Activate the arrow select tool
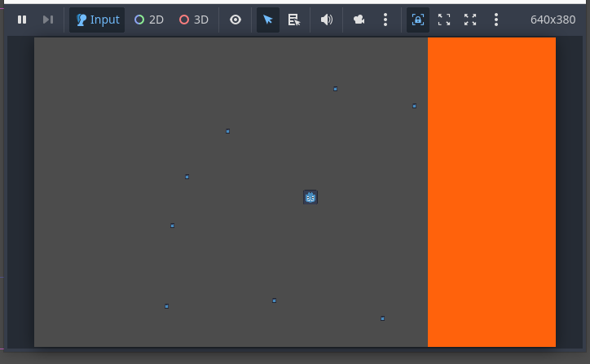 [268, 20]
